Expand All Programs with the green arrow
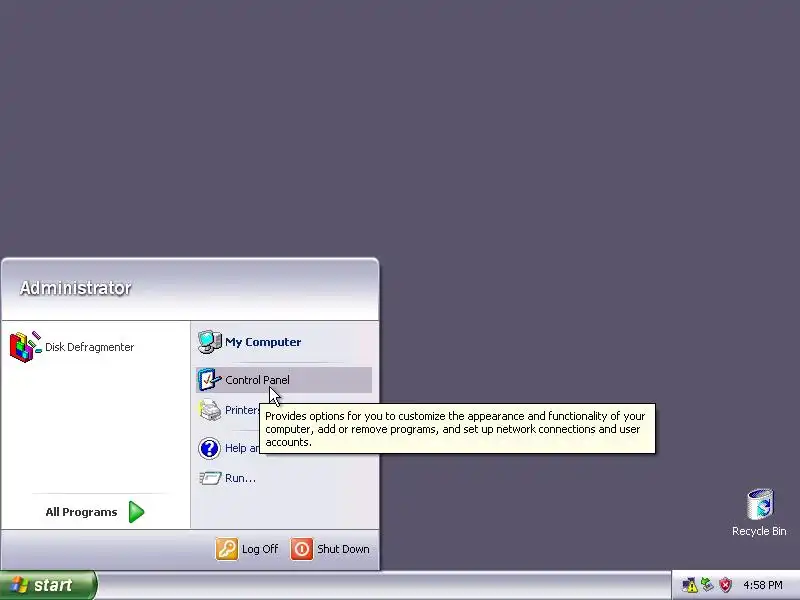 [x=136, y=512]
